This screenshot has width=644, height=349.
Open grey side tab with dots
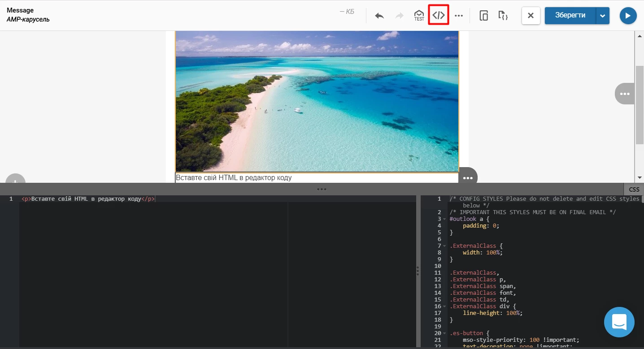click(625, 94)
